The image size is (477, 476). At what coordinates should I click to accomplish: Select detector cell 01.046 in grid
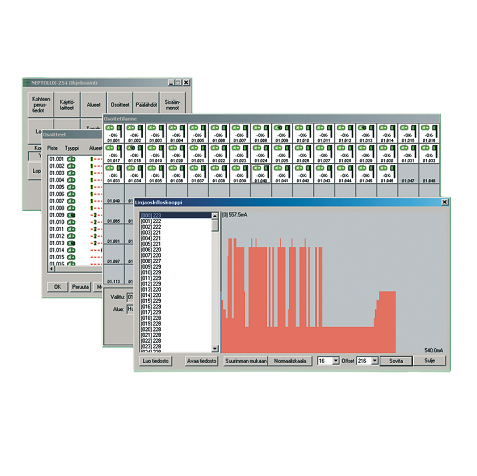(x=387, y=174)
